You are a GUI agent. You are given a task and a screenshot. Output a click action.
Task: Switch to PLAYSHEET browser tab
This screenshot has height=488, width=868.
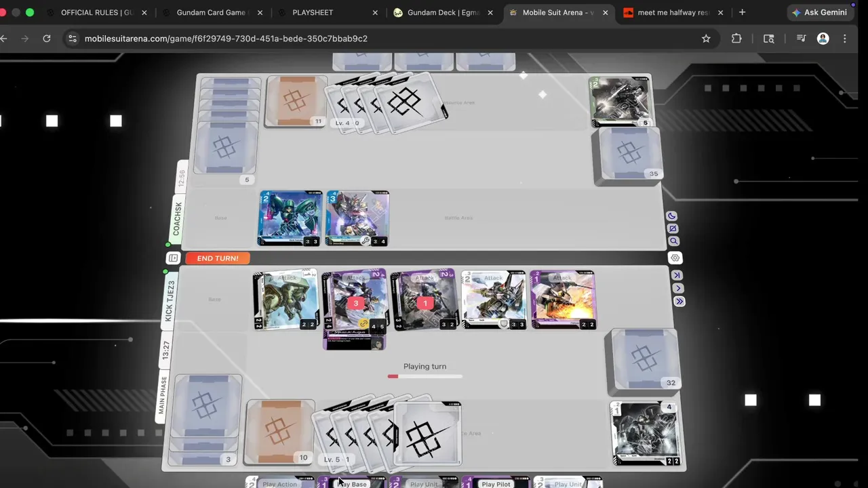pos(313,12)
